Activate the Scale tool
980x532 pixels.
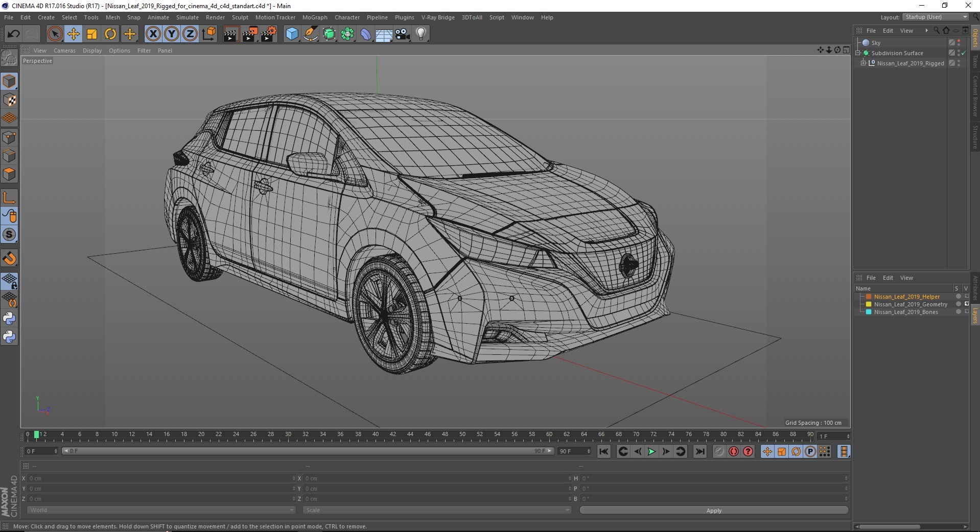point(92,34)
